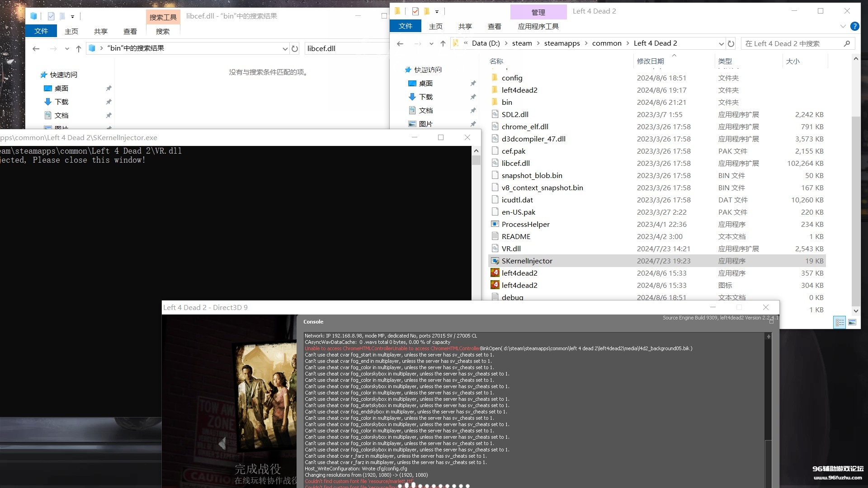Go back in bin search results window

[36, 48]
